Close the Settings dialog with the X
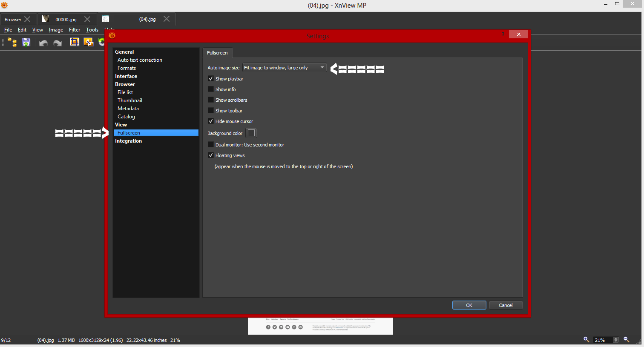The height and width of the screenshot is (347, 644). [x=518, y=34]
